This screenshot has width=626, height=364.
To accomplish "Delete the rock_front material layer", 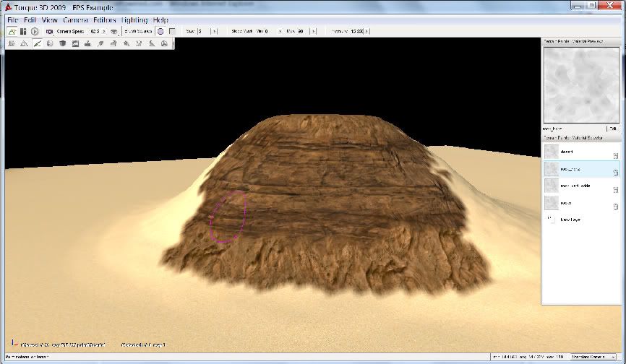I will pyautogui.click(x=614, y=172).
